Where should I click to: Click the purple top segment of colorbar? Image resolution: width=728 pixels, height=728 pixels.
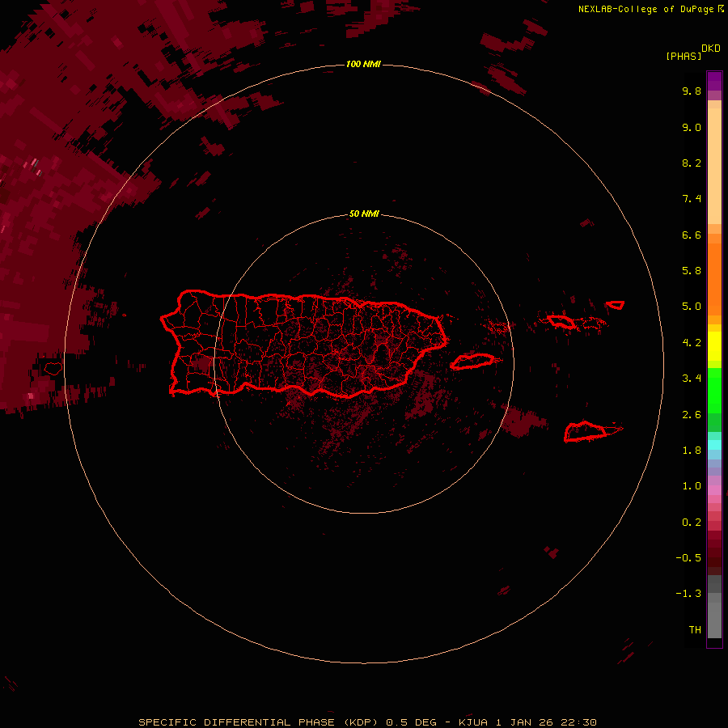coord(714,81)
